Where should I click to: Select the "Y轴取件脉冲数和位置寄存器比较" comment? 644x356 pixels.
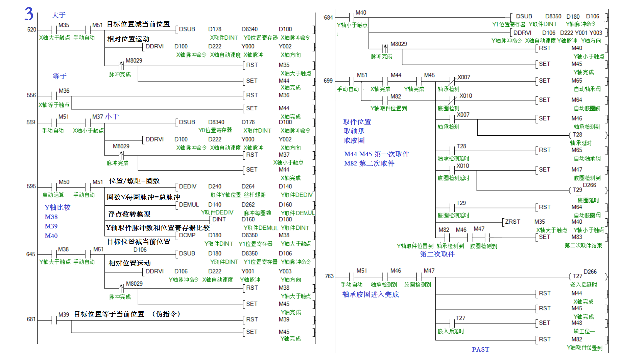click(158, 228)
